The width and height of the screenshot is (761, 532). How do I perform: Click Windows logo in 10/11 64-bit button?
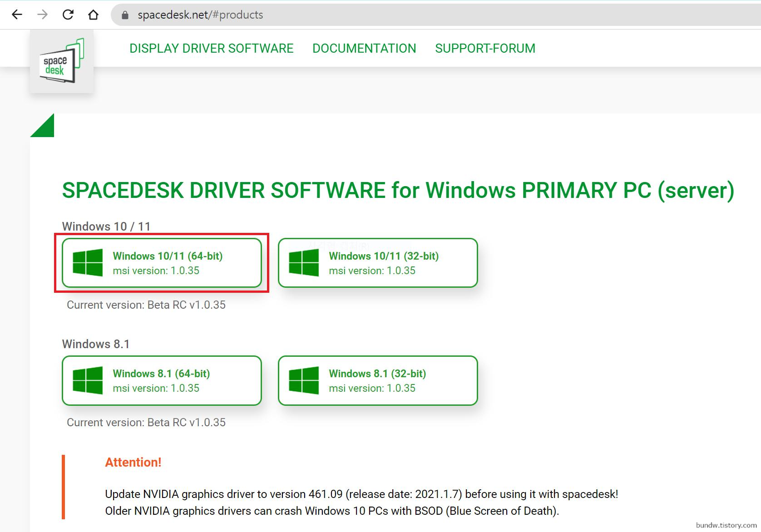click(88, 263)
